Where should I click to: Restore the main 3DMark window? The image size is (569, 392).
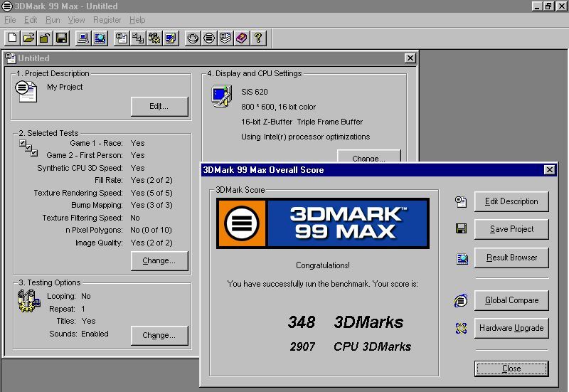click(x=548, y=6)
